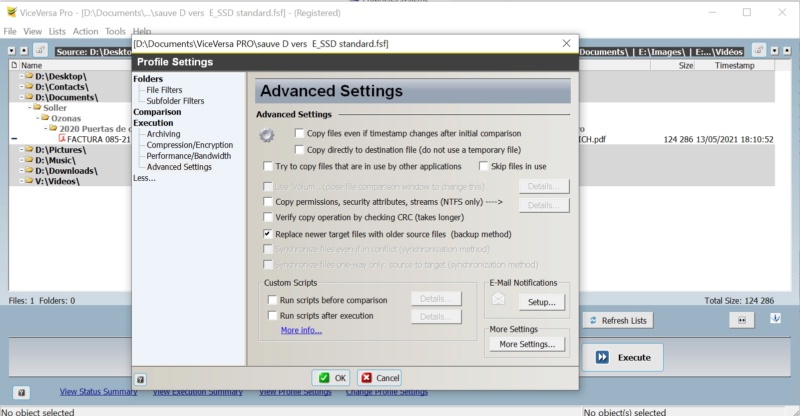800x416 pixels.
Task: Click the target pane lock icon
Action: (x=759, y=50)
